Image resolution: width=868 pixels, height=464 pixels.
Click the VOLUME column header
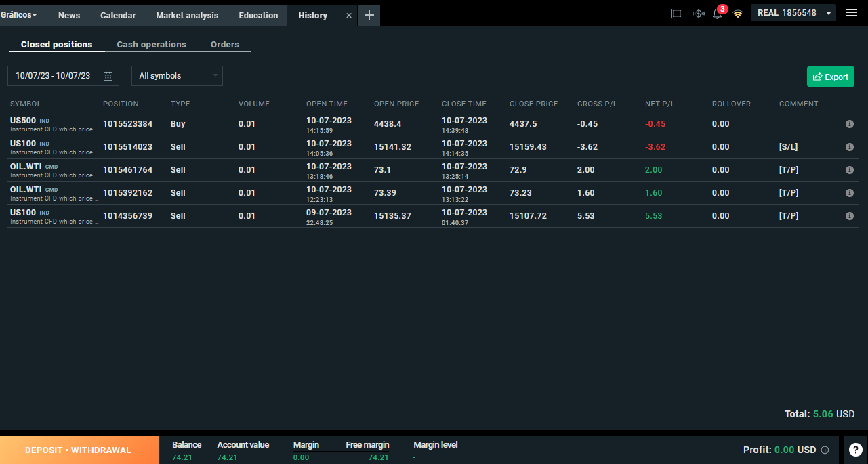pyautogui.click(x=254, y=104)
